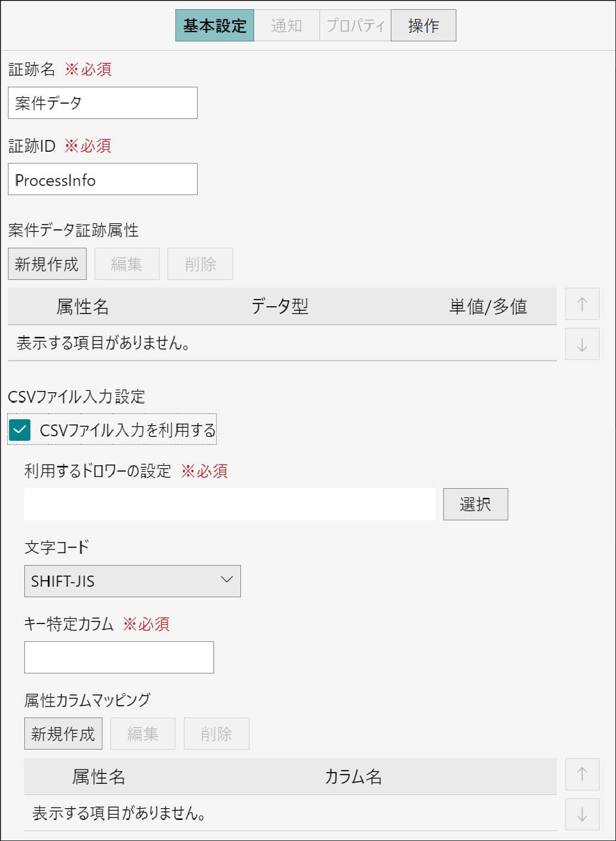This screenshot has width=616, height=841.
Task: Click 選択 button for drawer setting
Action: coord(475,505)
